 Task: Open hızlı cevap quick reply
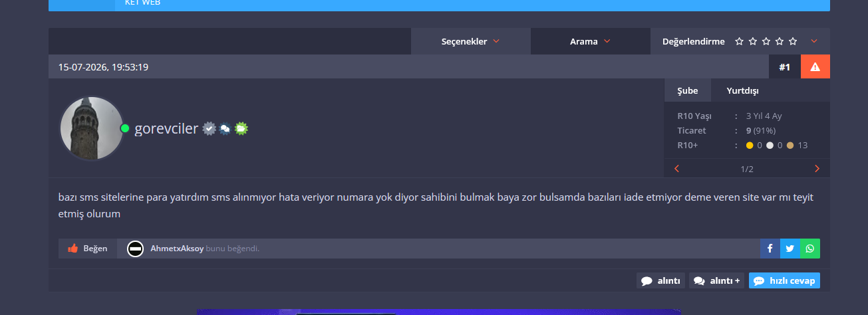click(x=784, y=280)
